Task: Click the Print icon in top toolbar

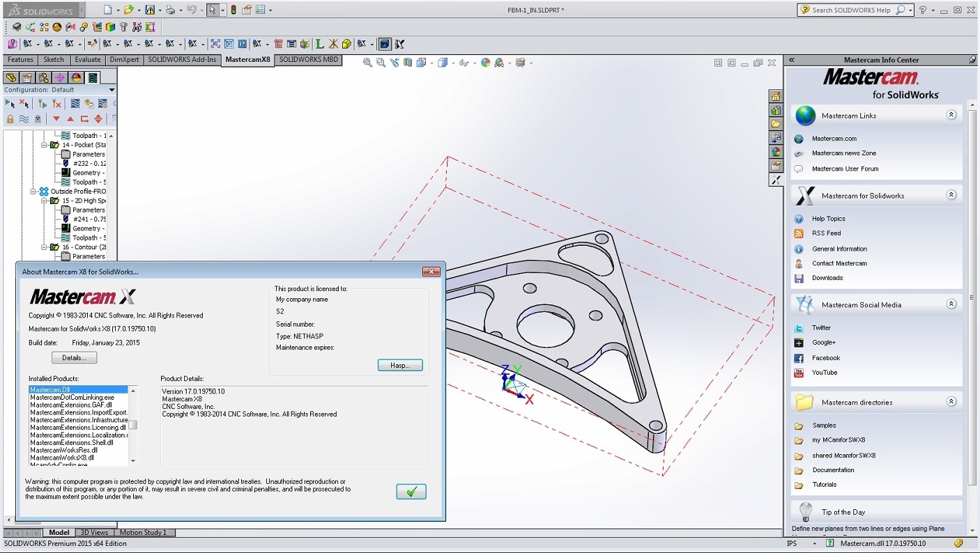Action: point(171,10)
